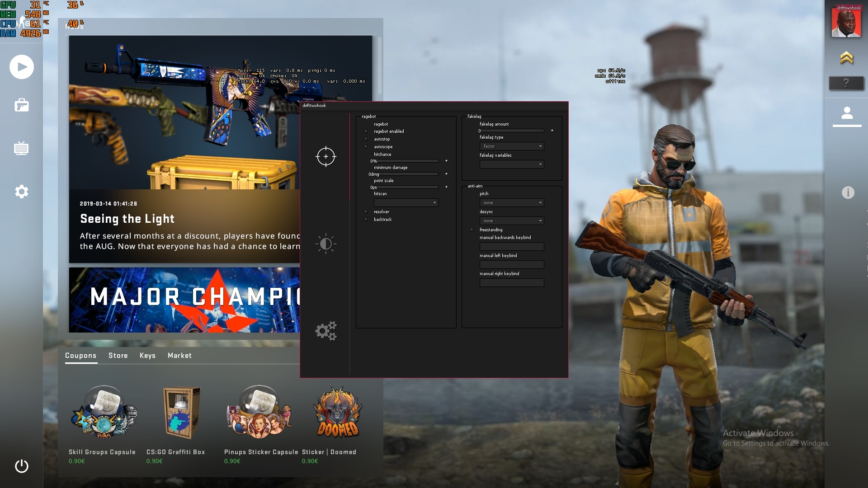Toggle the backtrack checkbox
Screen dimensions: 868x488
[x=366, y=220]
